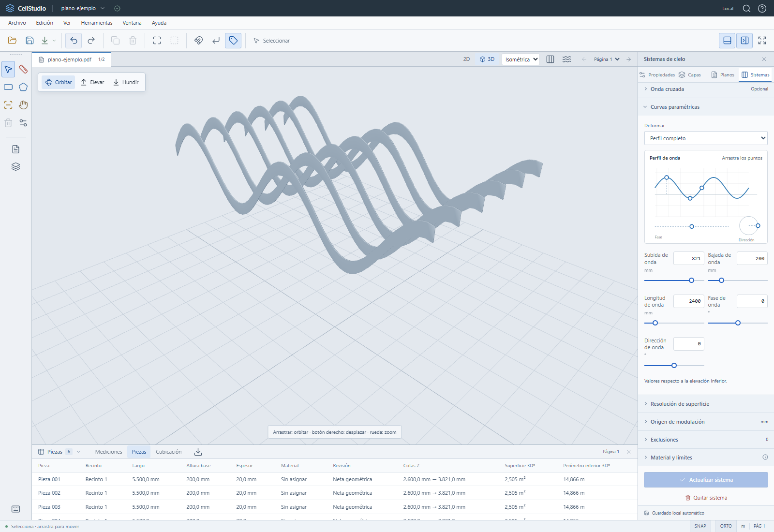Toggle the tag labels icon in toolbar
This screenshot has width=774, height=532.
pos(233,41)
